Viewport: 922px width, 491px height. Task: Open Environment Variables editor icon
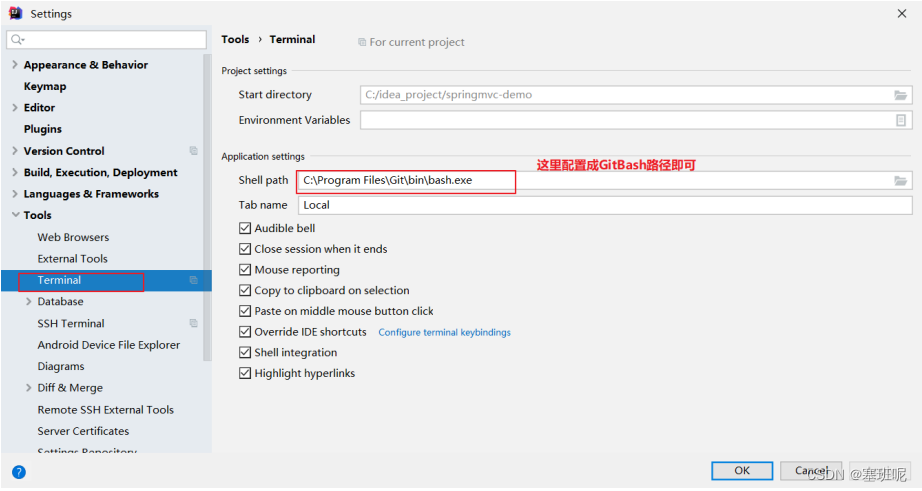(900, 120)
